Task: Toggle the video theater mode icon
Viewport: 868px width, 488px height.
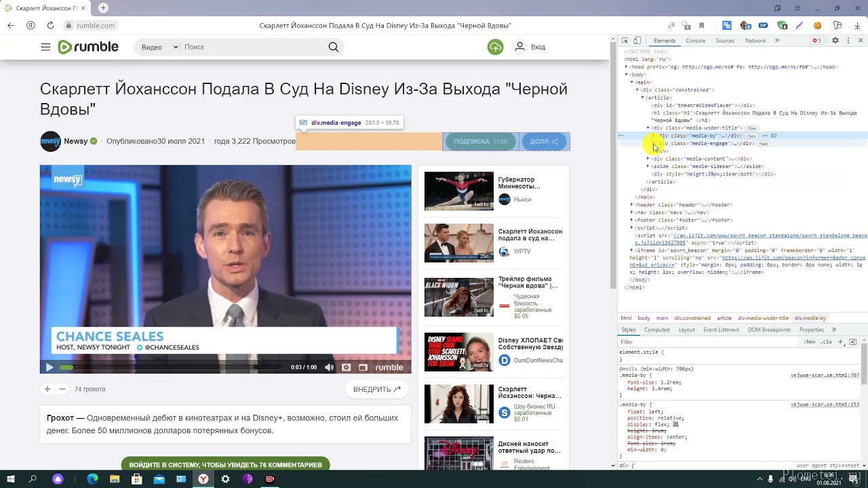Action: click(363, 367)
